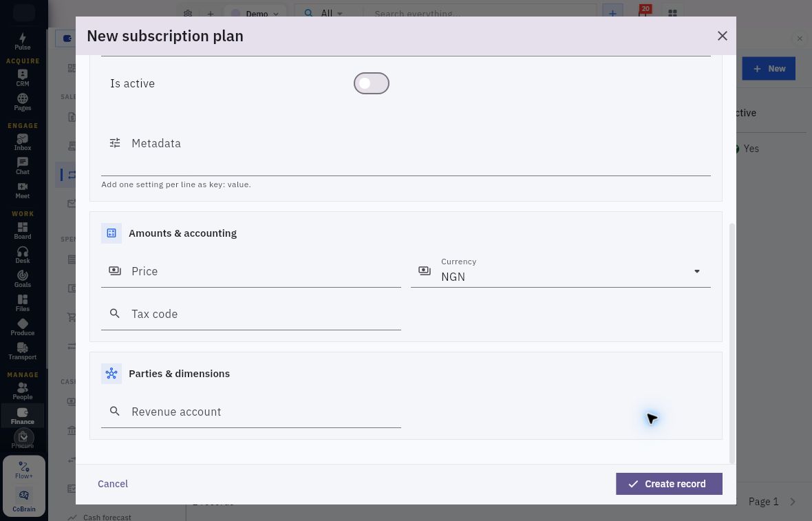Open Inbox in the sidebar
This screenshot has height=521, width=812.
(x=22, y=142)
